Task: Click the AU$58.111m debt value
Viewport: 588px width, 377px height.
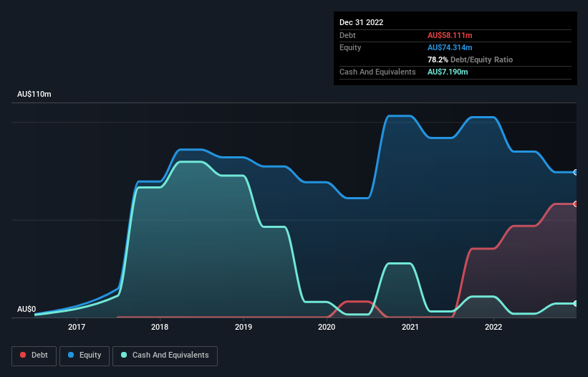Action: 450,35
